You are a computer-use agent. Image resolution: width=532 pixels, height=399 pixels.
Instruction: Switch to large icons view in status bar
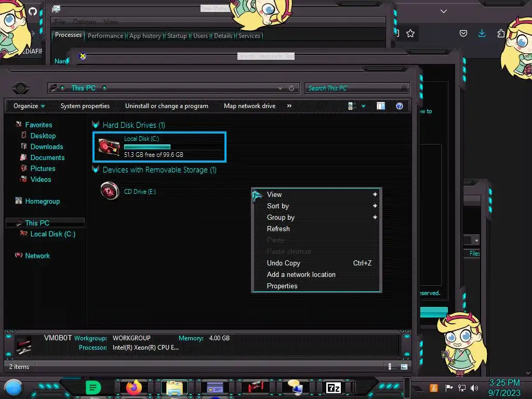pos(404,366)
